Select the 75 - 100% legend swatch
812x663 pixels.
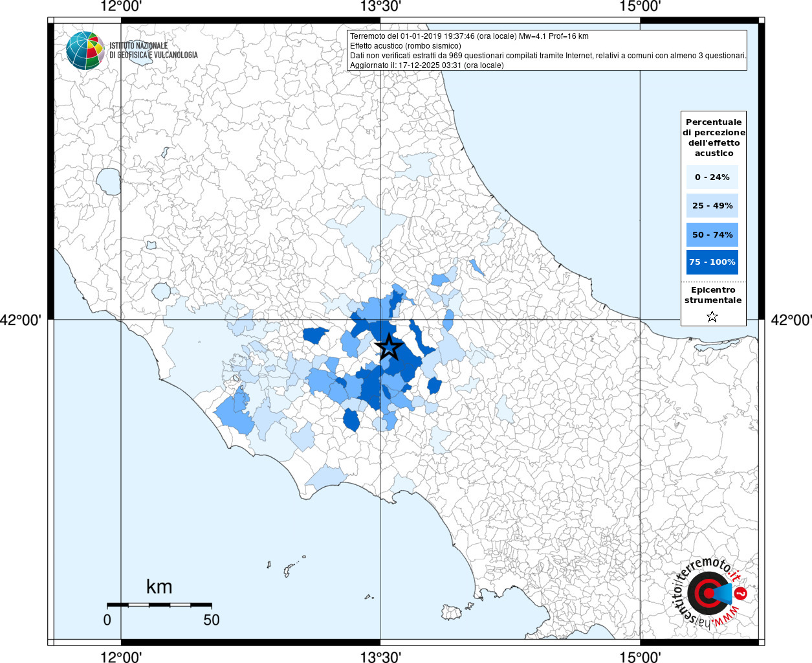click(712, 262)
